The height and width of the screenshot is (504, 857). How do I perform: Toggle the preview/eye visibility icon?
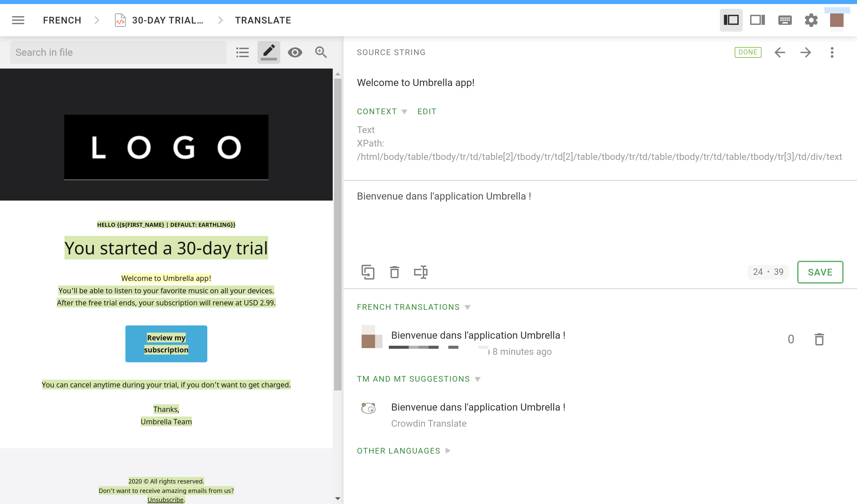pos(295,52)
